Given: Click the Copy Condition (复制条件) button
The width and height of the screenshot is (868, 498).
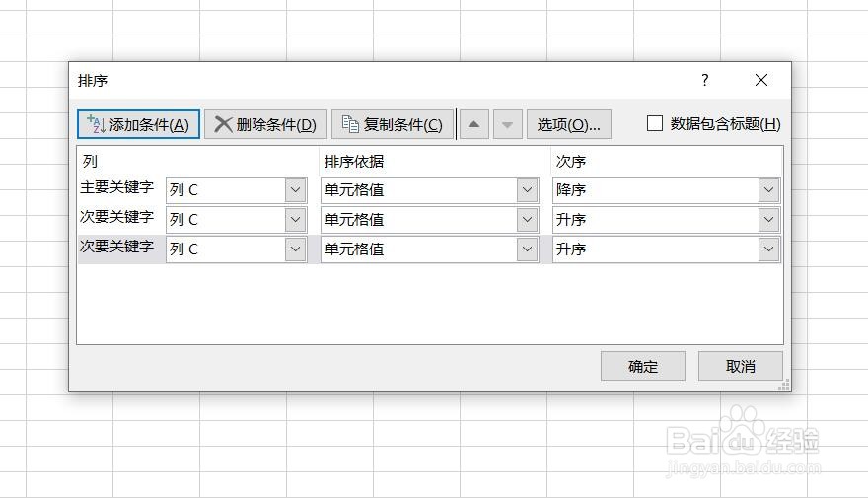Looking at the screenshot, I should tap(393, 124).
